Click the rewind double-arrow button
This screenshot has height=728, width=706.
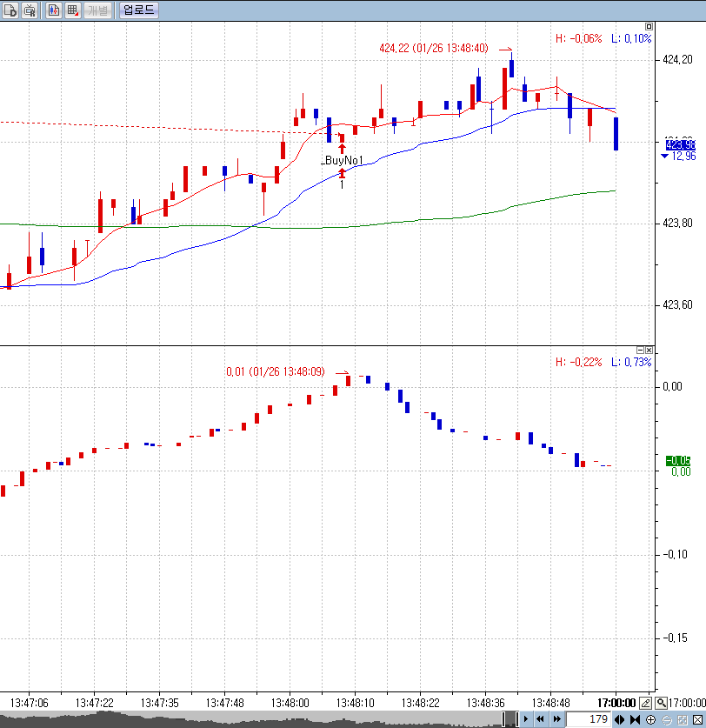[x=540, y=719]
